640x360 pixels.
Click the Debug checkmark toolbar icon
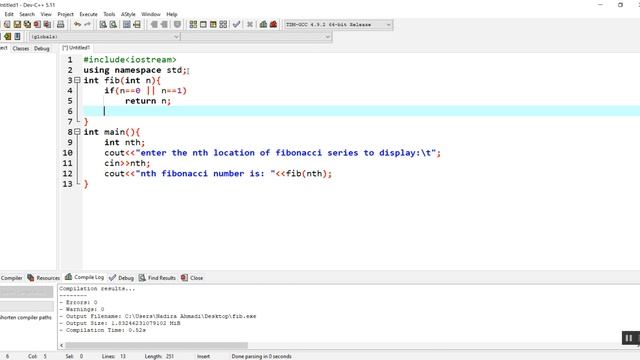click(236, 24)
